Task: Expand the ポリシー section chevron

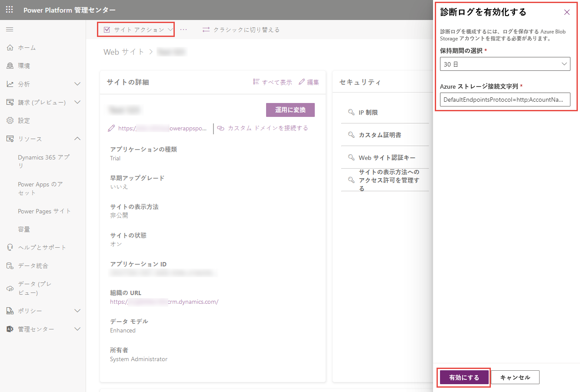Action: (77, 311)
